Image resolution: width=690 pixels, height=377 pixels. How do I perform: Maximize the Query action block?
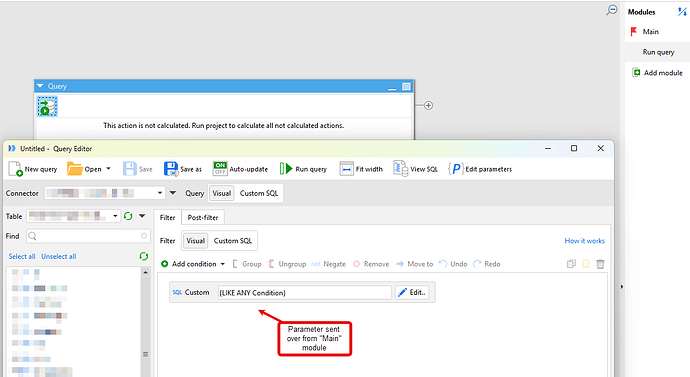coord(406,87)
